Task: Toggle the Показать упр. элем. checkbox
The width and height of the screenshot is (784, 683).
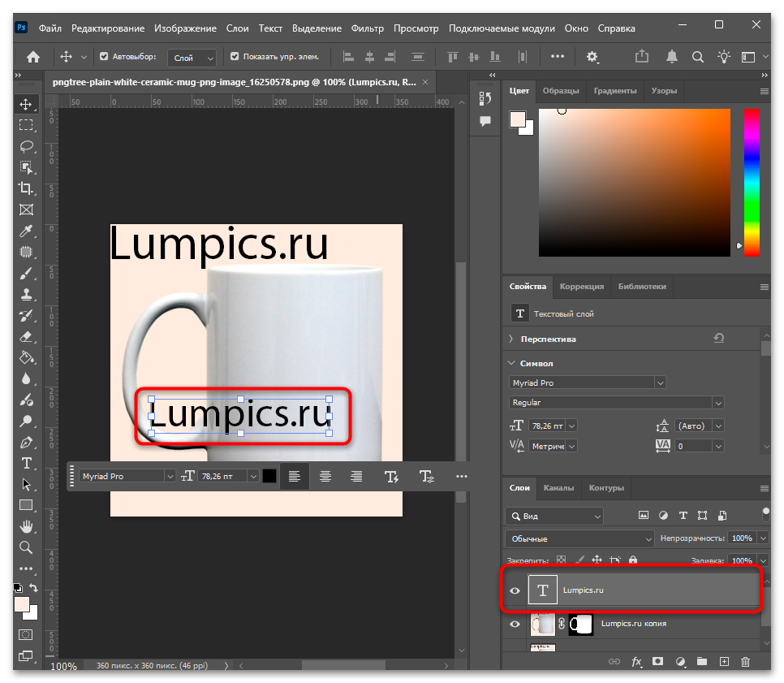Action: (x=235, y=57)
